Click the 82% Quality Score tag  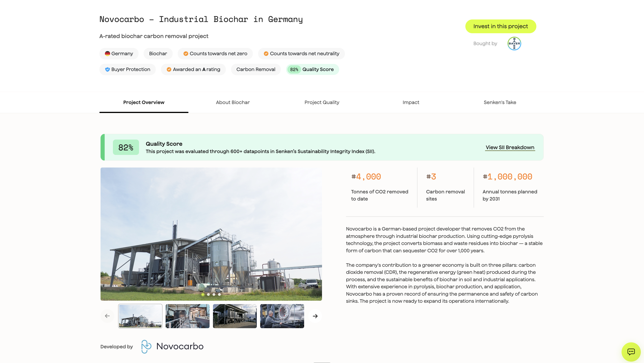[313, 69]
